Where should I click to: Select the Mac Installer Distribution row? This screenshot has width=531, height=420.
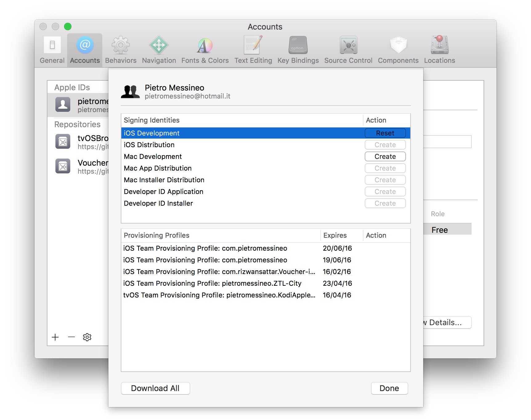coord(265,180)
